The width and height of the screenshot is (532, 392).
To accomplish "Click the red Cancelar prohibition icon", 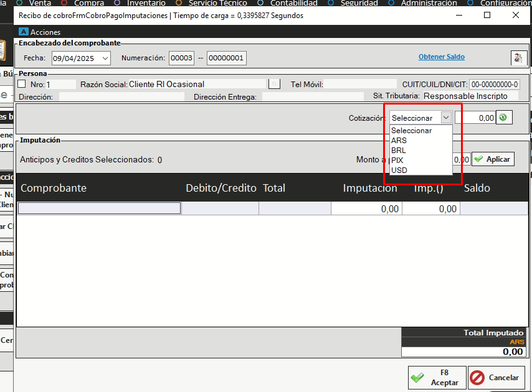I will click(x=477, y=378).
